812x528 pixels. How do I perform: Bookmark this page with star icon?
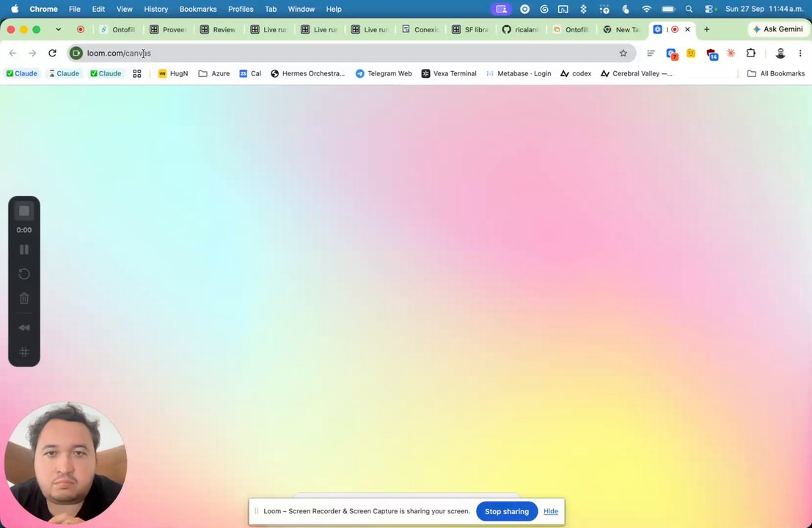click(623, 53)
